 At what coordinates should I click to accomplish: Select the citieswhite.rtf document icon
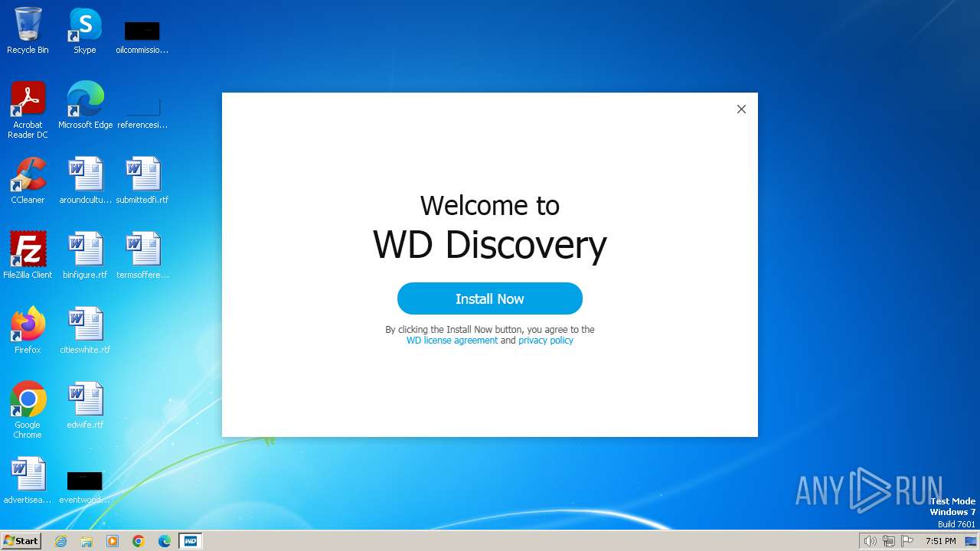click(x=85, y=331)
